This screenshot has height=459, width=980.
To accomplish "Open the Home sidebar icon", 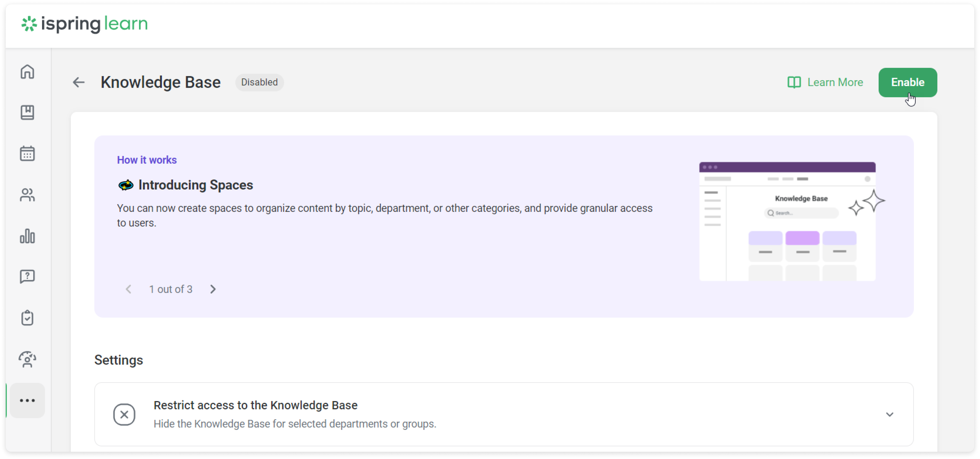I will 27,72.
